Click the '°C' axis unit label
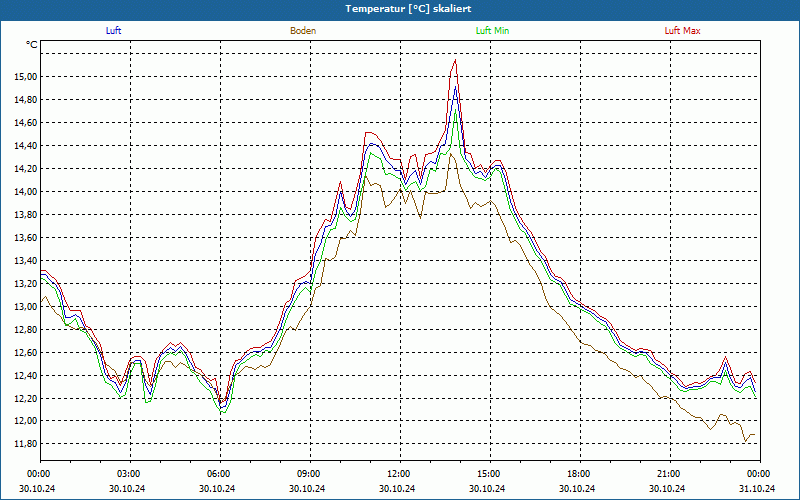The image size is (800, 500). (32, 45)
